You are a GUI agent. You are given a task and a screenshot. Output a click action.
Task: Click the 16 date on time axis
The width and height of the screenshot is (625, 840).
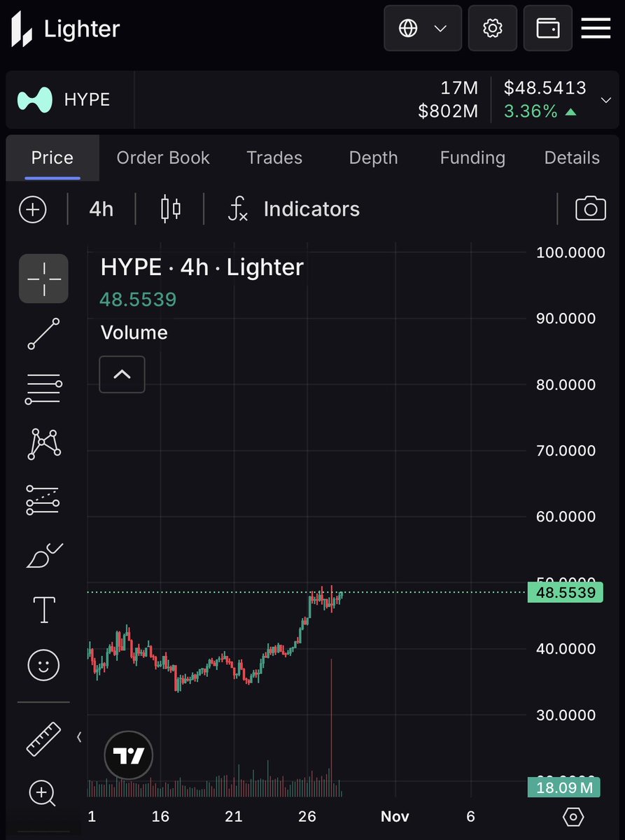(160, 816)
